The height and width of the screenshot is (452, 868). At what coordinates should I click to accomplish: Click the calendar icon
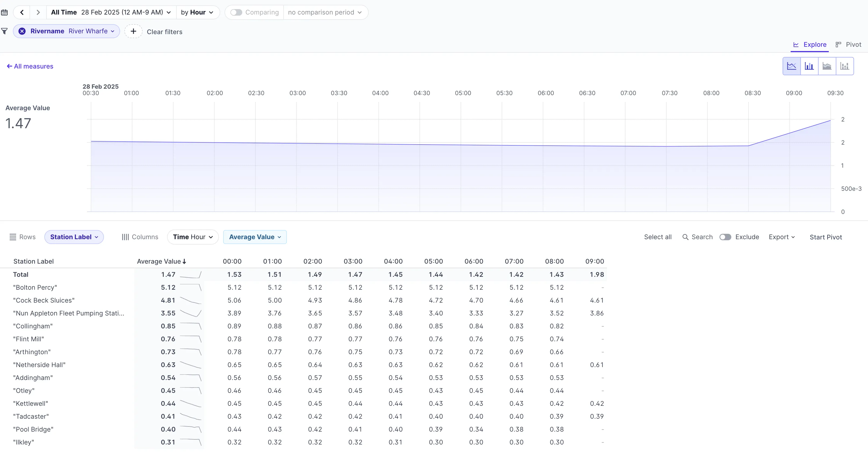4,12
